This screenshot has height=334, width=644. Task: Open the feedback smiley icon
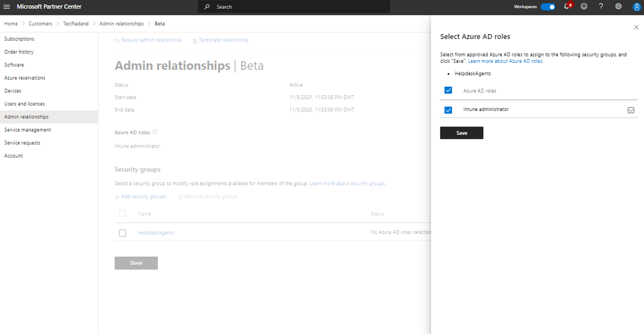click(x=584, y=6)
